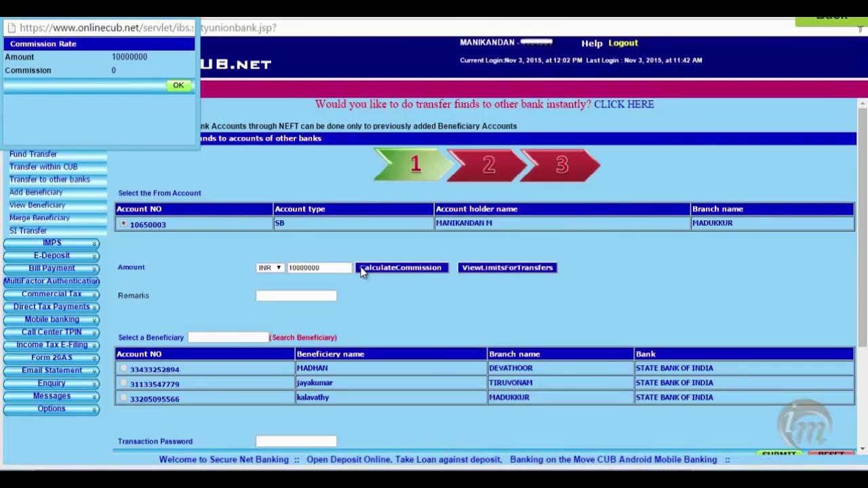Open the INR currency dropdown

point(270,268)
